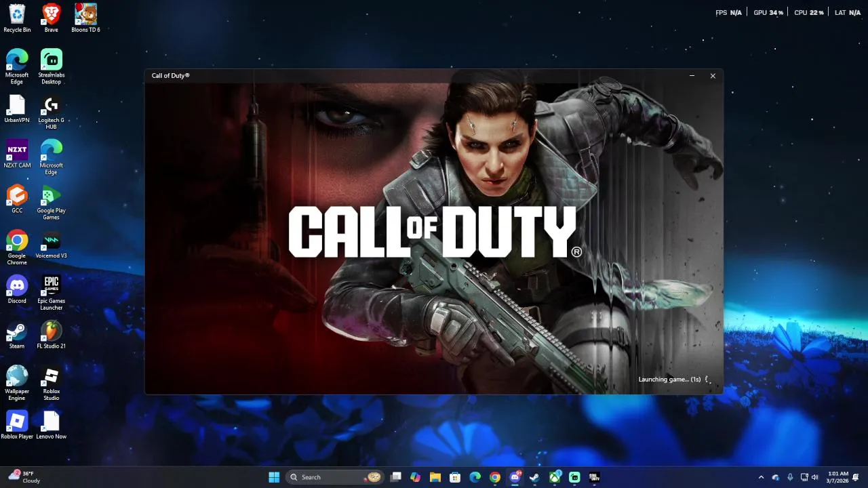The width and height of the screenshot is (868, 488).
Task: Click the FPS N/A overlay readout
Action: pyautogui.click(x=728, y=13)
